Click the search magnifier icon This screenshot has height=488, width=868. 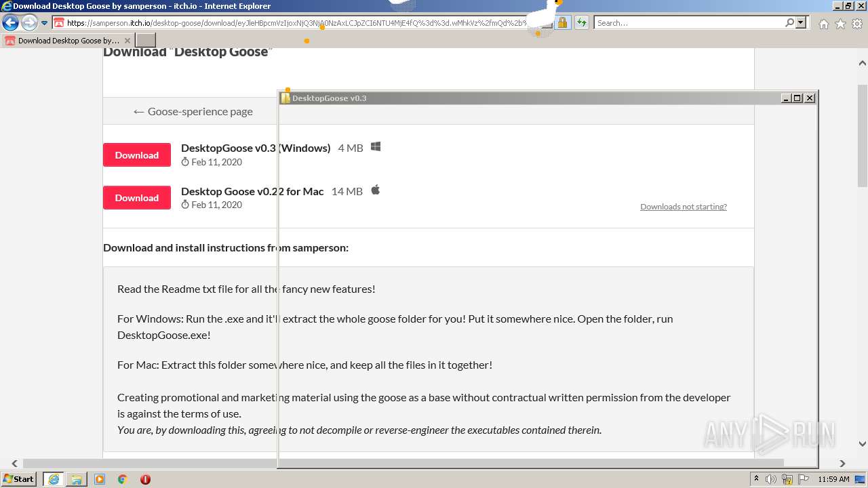point(790,23)
